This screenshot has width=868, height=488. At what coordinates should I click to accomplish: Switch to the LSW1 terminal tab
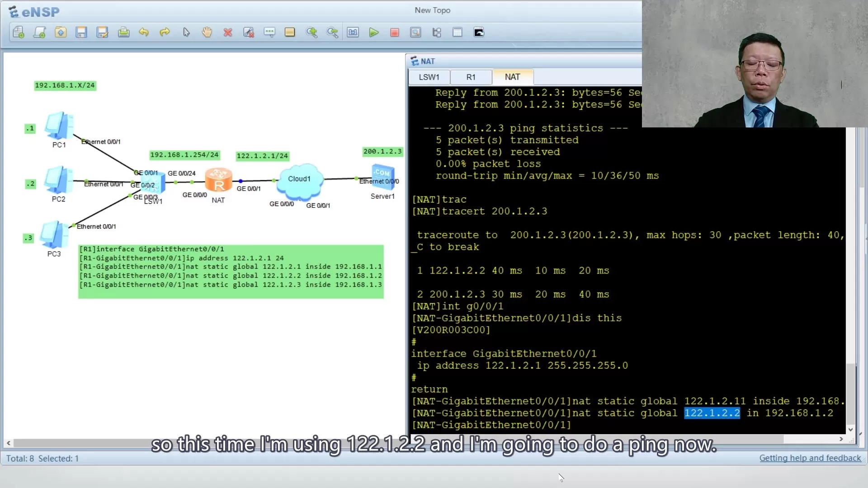coord(429,77)
